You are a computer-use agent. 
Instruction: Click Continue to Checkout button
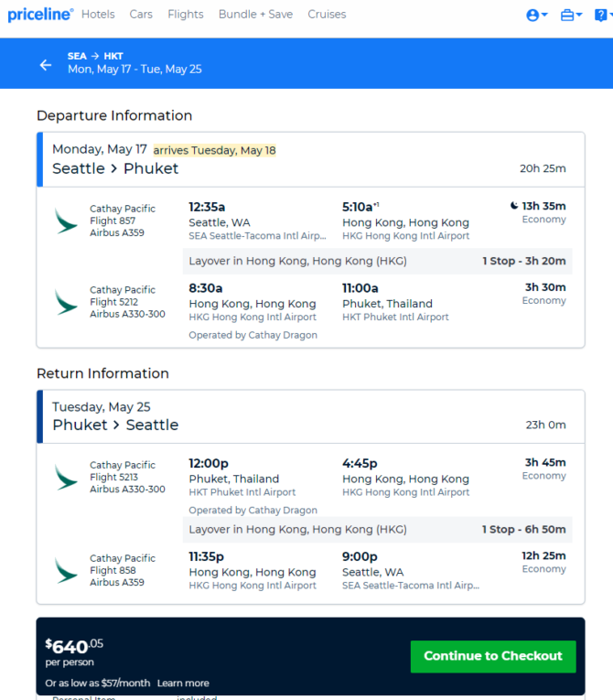coord(493,656)
